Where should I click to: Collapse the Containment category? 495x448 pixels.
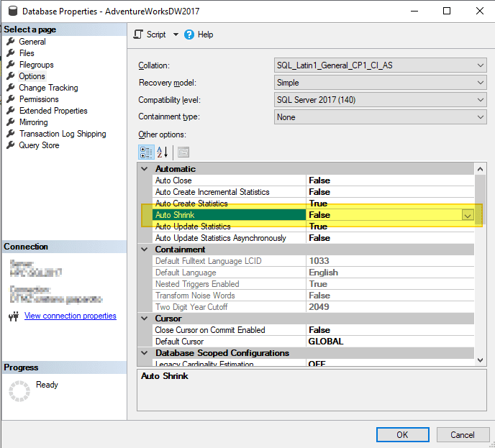point(145,250)
